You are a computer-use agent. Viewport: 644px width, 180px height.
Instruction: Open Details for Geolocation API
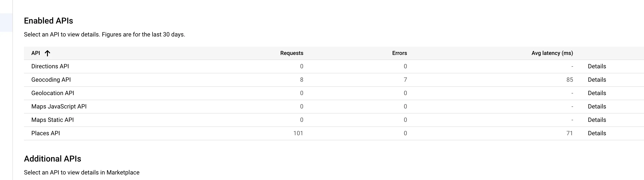coord(597,93)
